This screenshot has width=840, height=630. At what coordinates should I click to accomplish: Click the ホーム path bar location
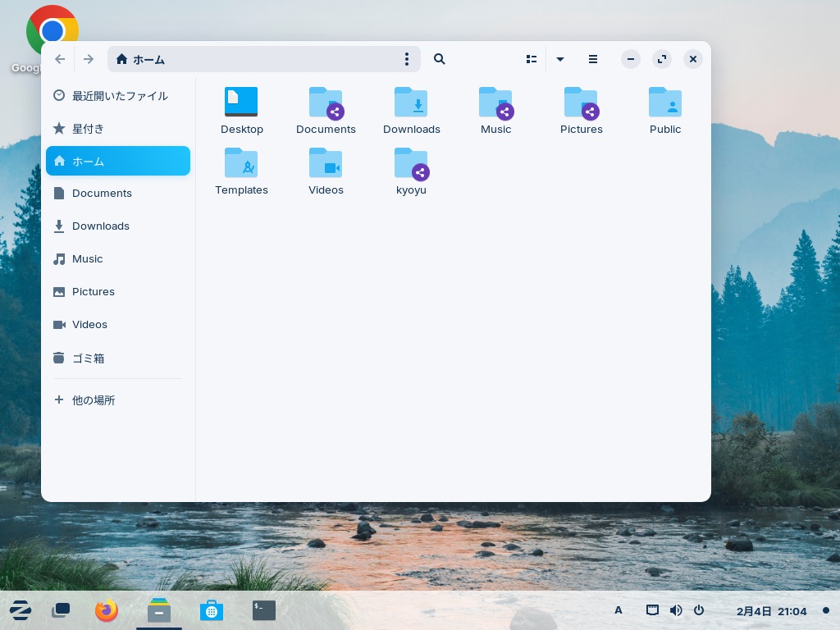click(x=148, y=59)
